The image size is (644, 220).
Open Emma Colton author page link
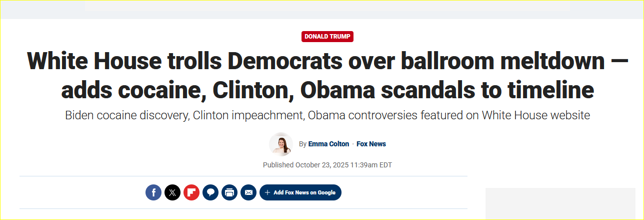tap(327, 144)
